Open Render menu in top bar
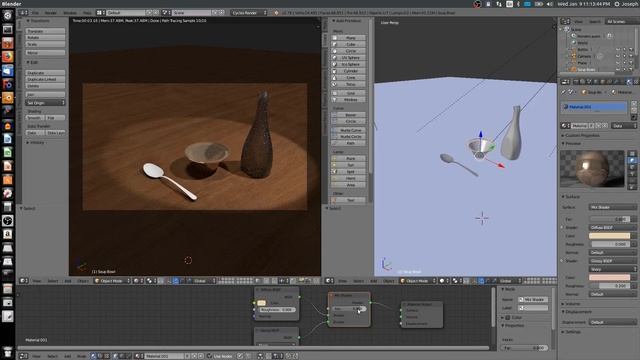Screen dimensions: 640x360 click(x=51, y=13)
